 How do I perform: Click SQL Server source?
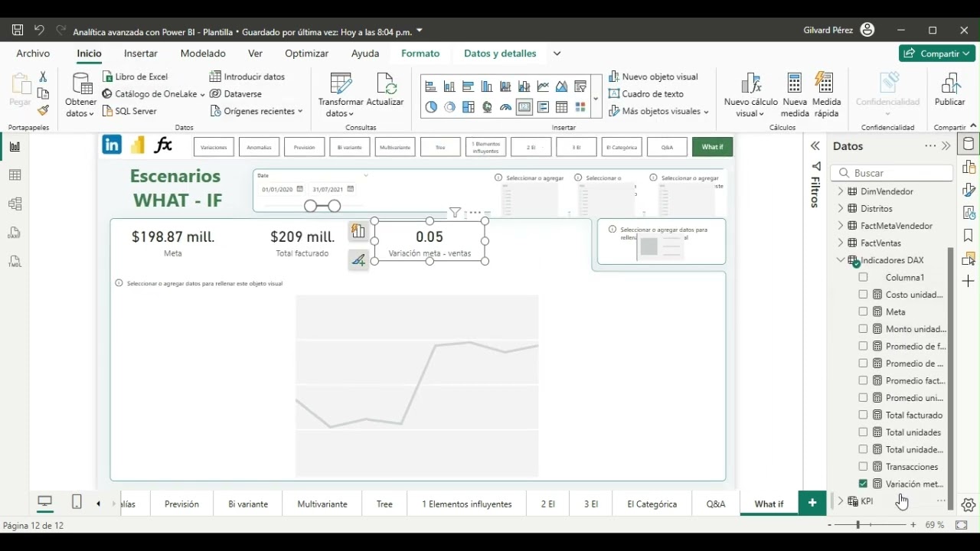point(129,111)
